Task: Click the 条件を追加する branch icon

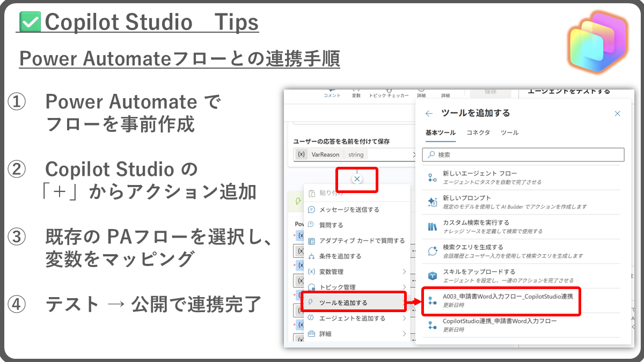Action: pyautogui.click(x=311, y=256)
